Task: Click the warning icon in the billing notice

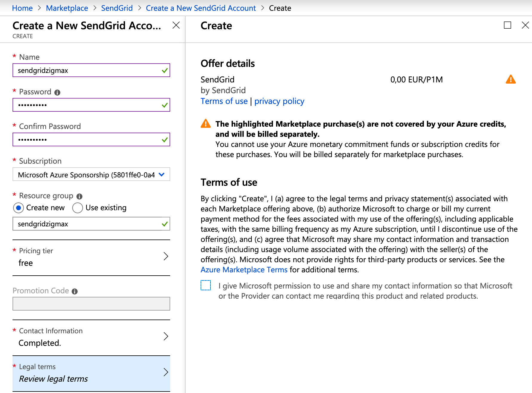Action: pos(206,124)
